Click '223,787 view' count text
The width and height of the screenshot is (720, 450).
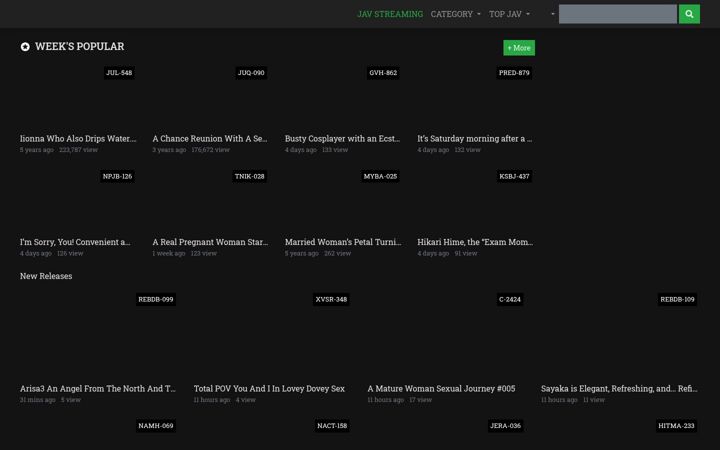pos(78,150)
